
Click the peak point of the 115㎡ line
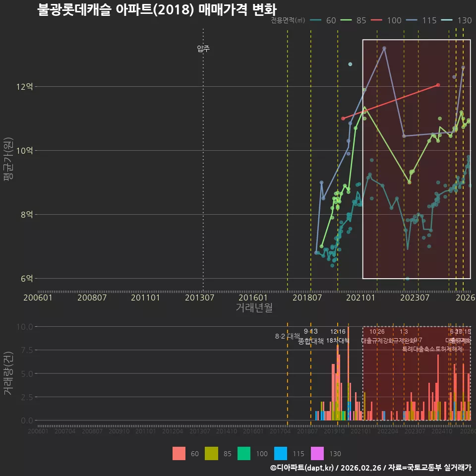point(384,48)
